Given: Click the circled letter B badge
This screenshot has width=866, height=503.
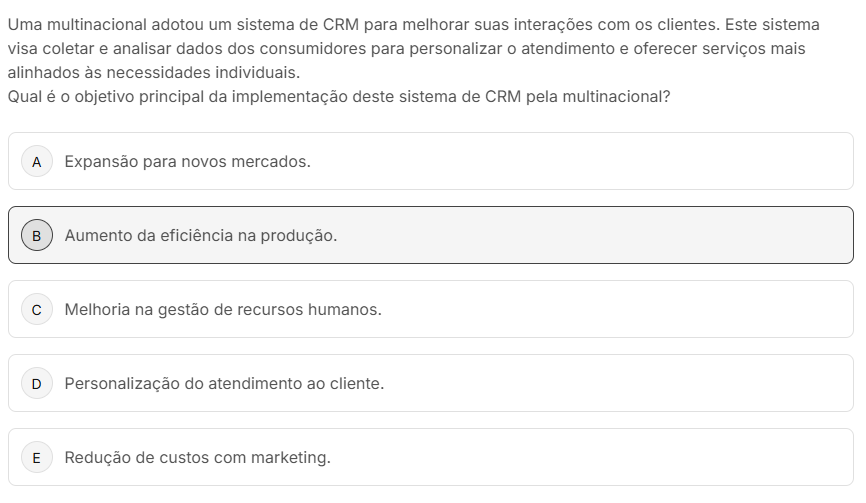Looking at the screenshot, I should [36, 236].
